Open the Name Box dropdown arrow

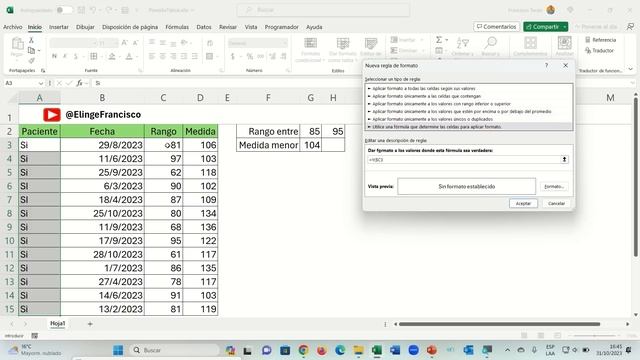click(x=40, y=83)
